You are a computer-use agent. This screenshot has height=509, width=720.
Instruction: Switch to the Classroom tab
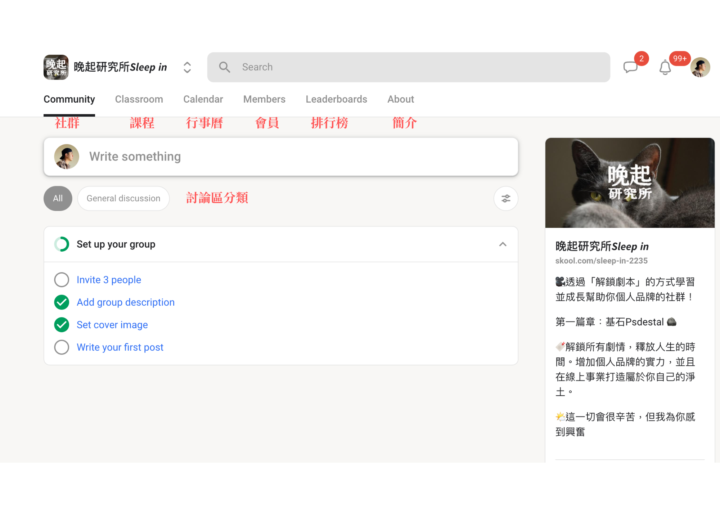(x=139, y=99)
